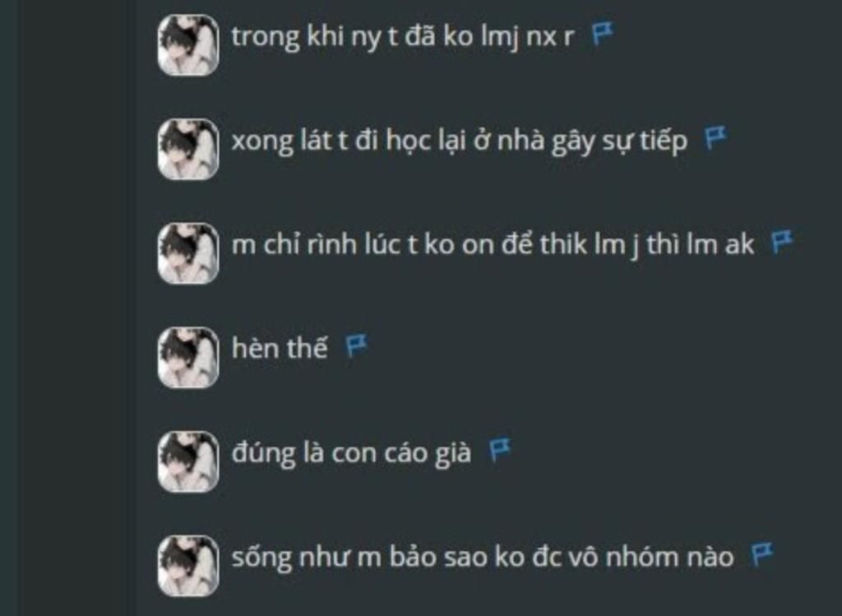The height and width of the screenshot is (616, 842).
Task: Open the avatar next to 'đúng là con cáo già'
Action: [x=188, y=462]
